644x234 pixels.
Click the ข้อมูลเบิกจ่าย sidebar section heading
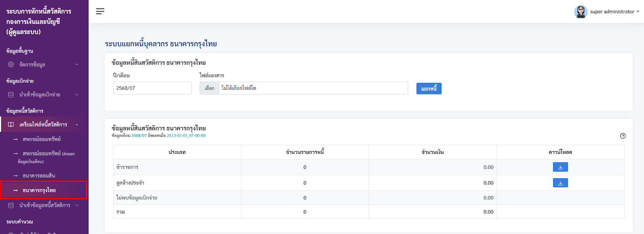pos(20,81)
